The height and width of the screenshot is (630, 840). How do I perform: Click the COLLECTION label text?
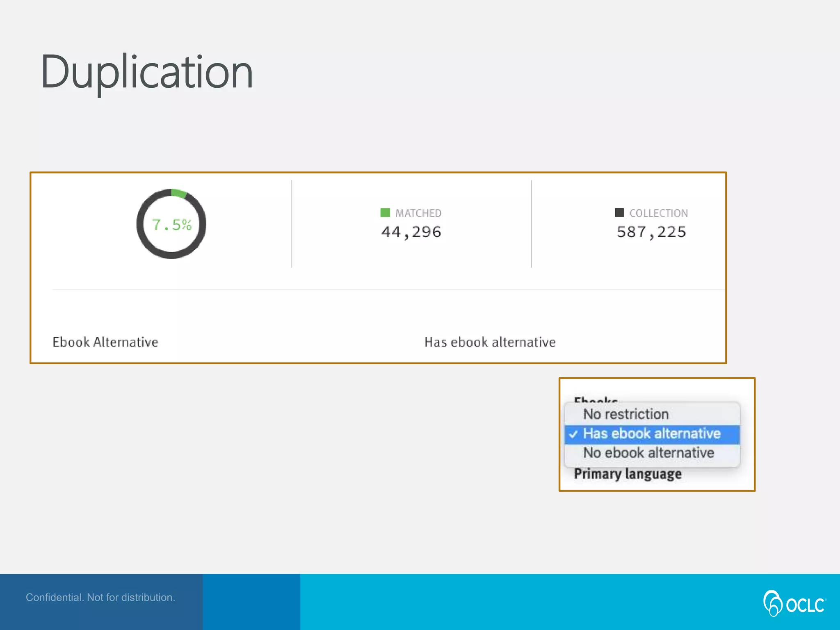658,213
